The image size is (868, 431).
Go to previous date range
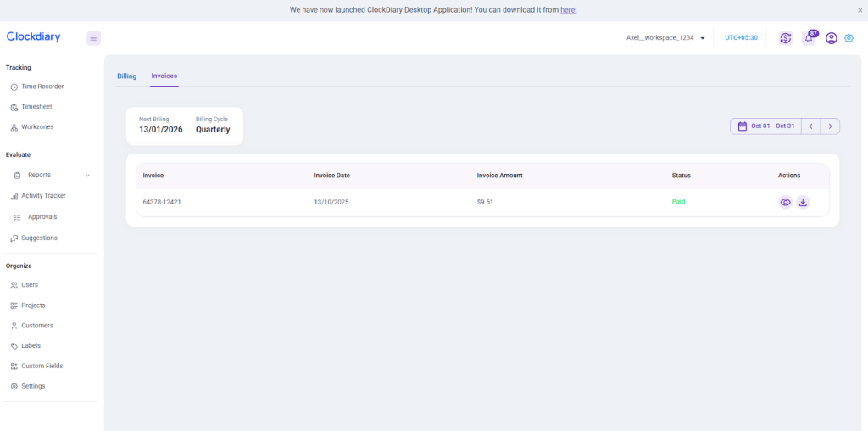click(810, 126)
